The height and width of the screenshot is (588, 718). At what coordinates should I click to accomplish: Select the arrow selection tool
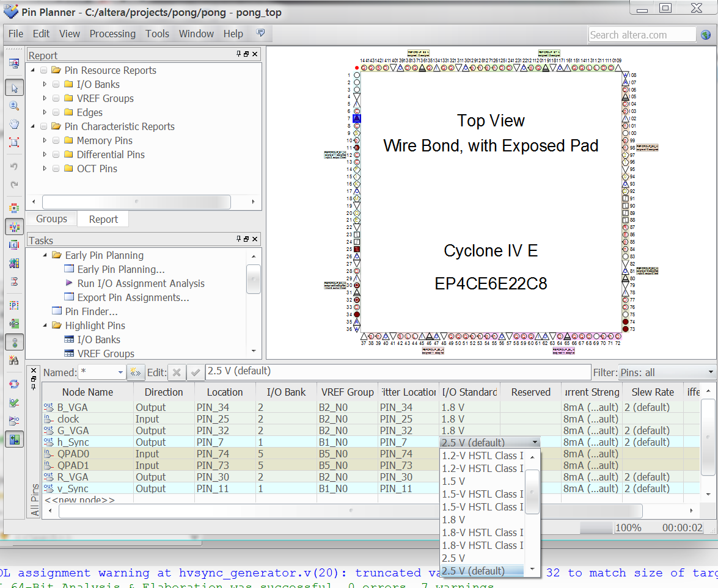click(x=15, y=87)
